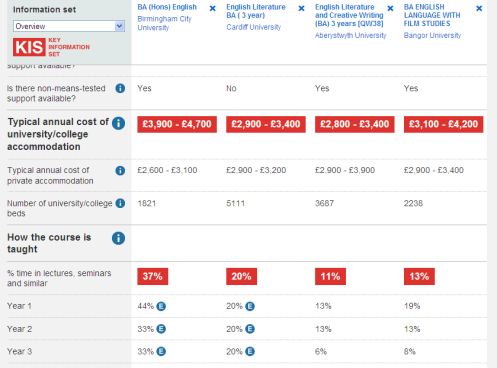This screenshot has width=497, height=368.
Task: Click the 'How the course is taught' heading
Action: click(49, 243)
